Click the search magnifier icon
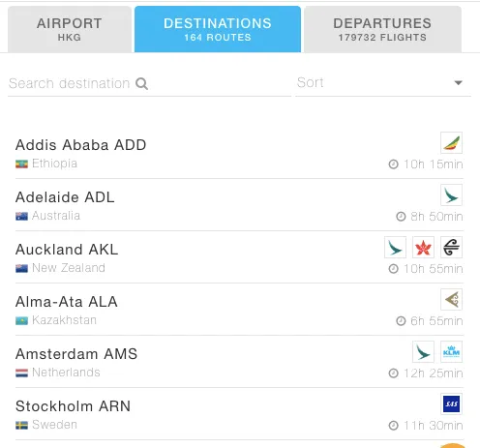The image size is (480, 448). click(x=141, y=83)
